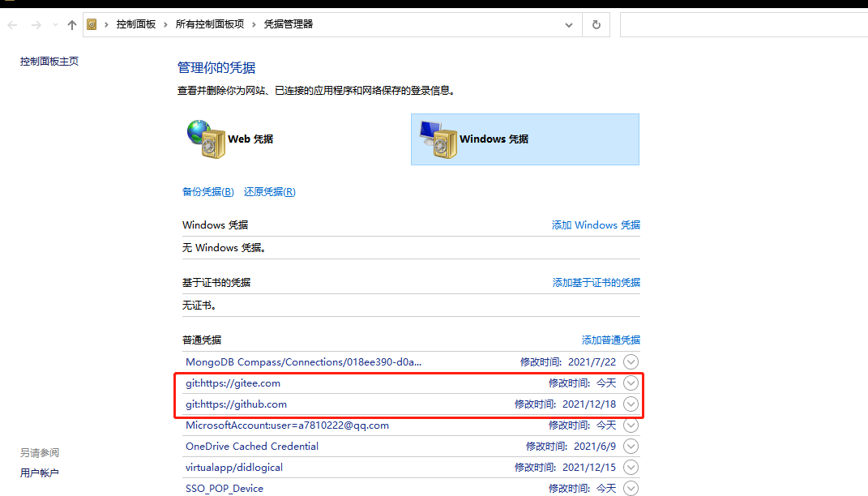
Task: Click modified date 2021/12/18 text
Action: coord(589,404)
